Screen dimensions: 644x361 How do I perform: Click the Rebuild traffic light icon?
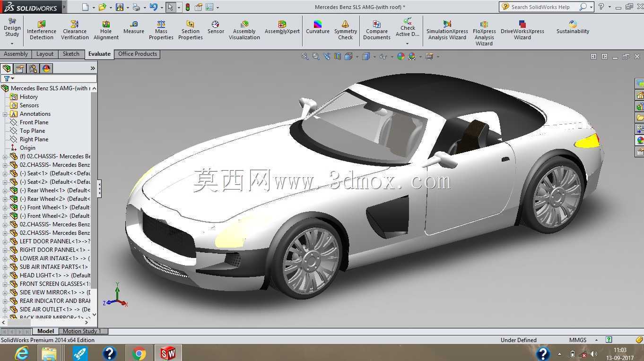point(188,7)
